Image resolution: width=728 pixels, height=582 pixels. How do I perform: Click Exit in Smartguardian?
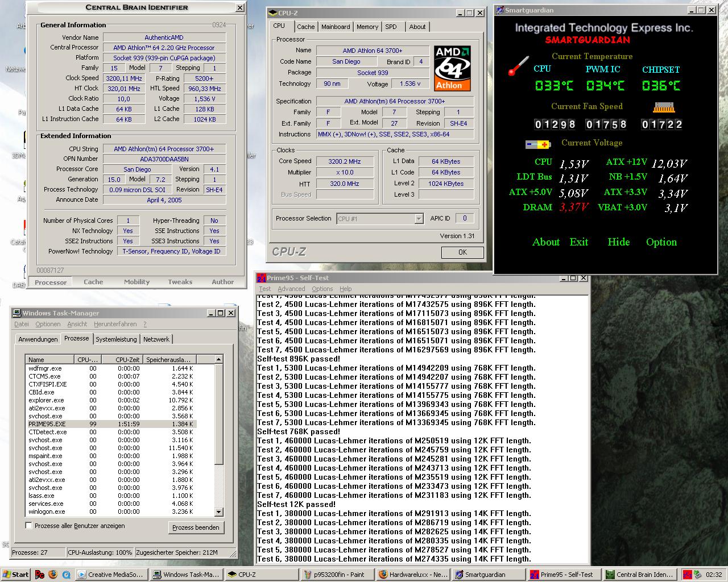[579, 242]
